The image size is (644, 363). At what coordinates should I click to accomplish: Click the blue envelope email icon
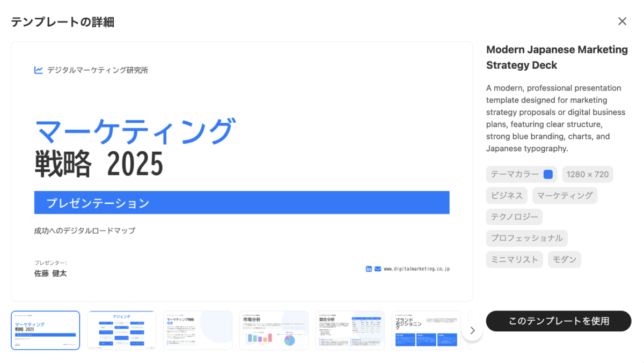click(377, 269)
